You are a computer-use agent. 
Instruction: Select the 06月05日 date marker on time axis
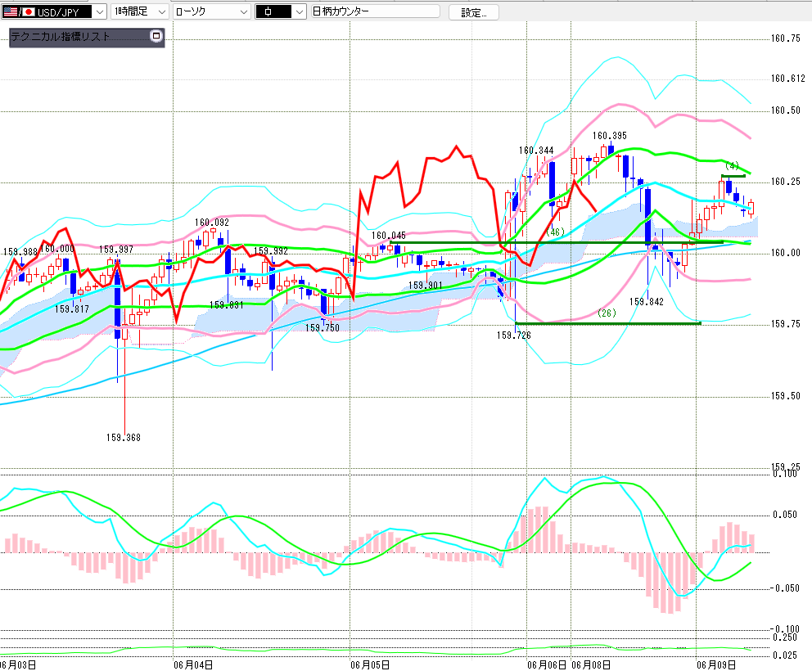point(370,664)
